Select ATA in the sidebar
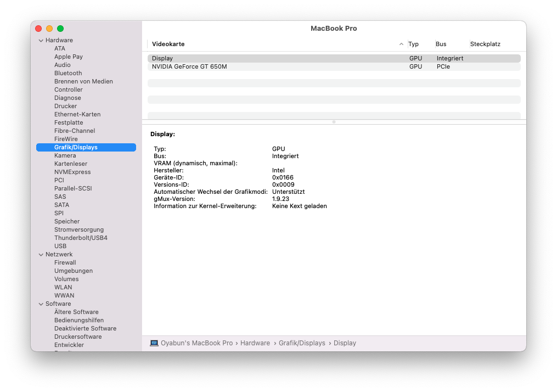 60,48
